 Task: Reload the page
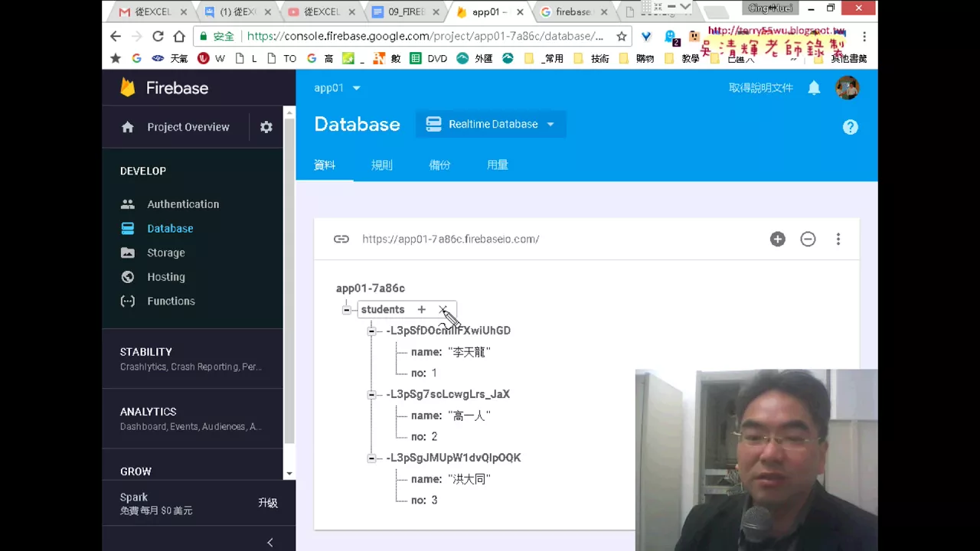click(x=158, y=36)
